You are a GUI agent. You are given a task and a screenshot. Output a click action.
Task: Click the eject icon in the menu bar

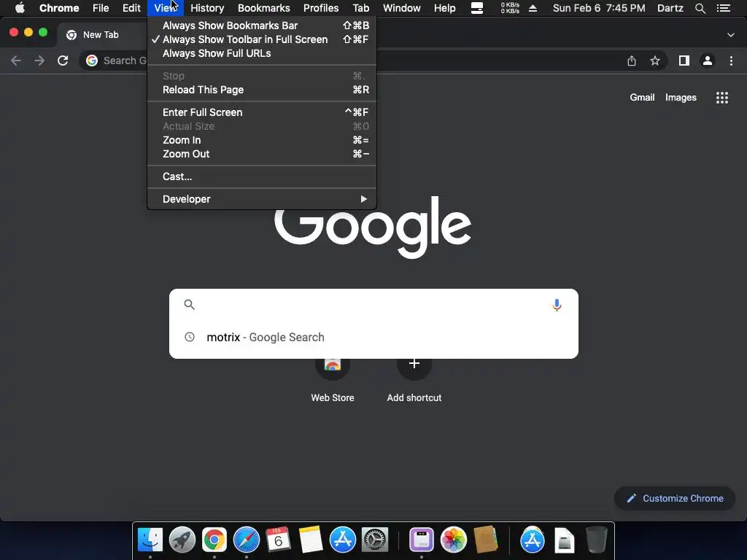point(533,8)
